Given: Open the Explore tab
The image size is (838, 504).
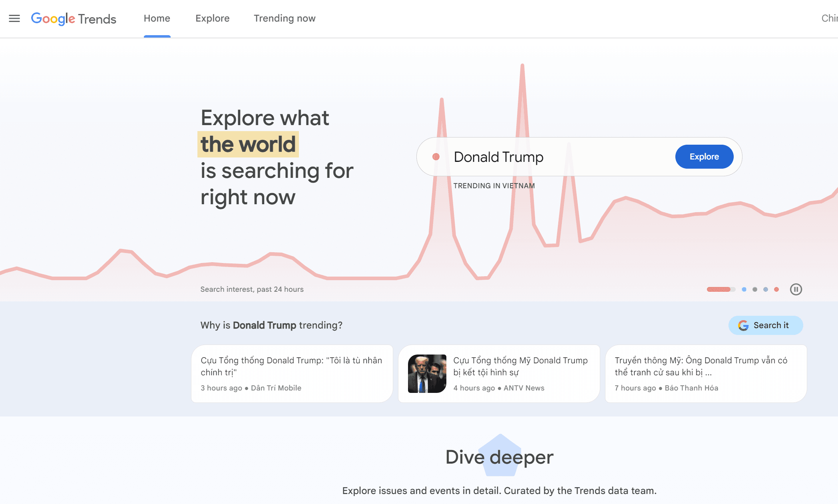Looking at the screenshot, I should (212, 18).
